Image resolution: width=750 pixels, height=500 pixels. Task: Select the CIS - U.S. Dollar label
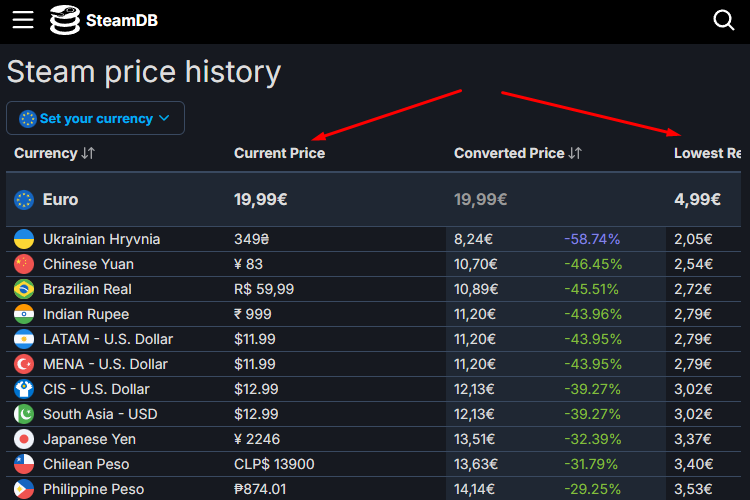click(96, 389)
